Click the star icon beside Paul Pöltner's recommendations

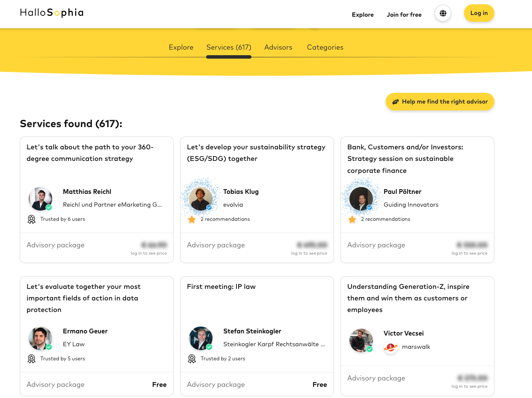point(352,219)
